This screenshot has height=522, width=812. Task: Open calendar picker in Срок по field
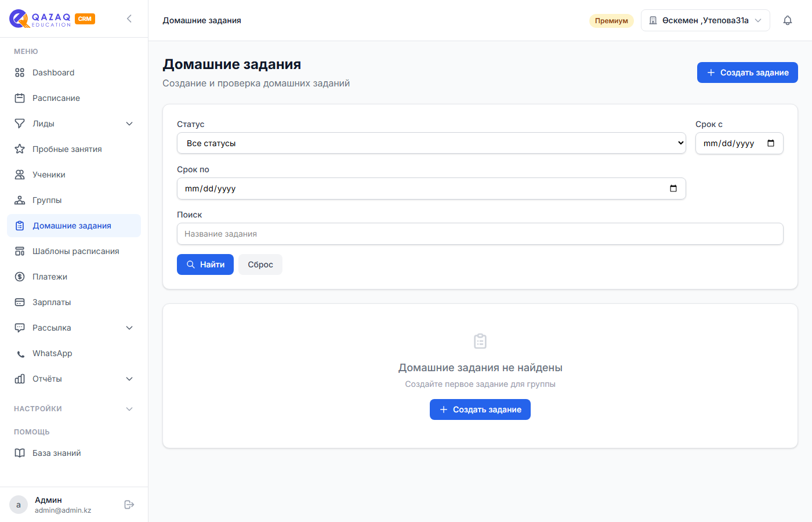[673, 188]
